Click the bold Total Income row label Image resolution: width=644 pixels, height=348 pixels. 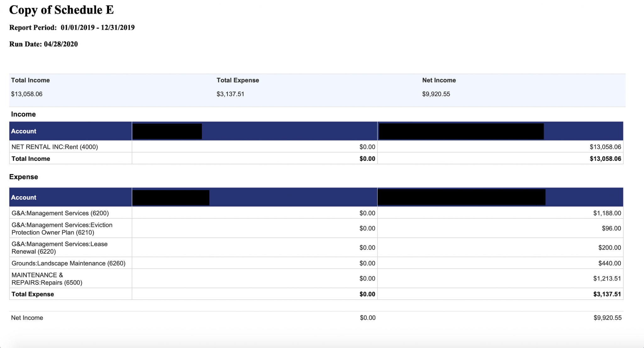[x=31, y=159]
